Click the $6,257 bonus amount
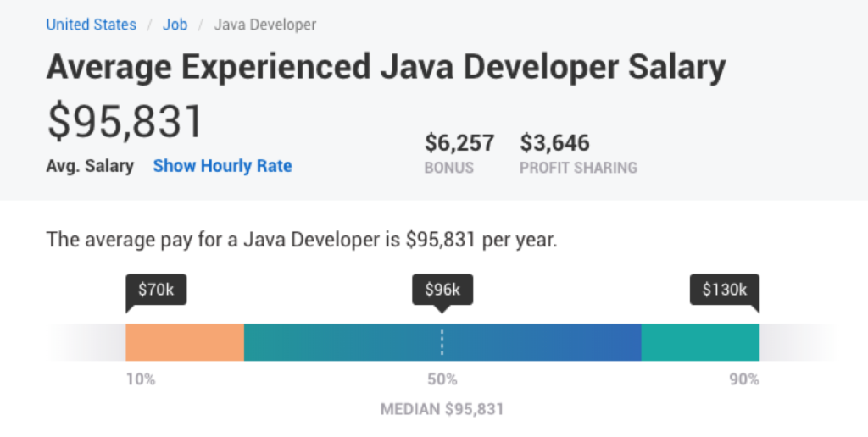Viewport: 868px width, 437px height. 459,143
